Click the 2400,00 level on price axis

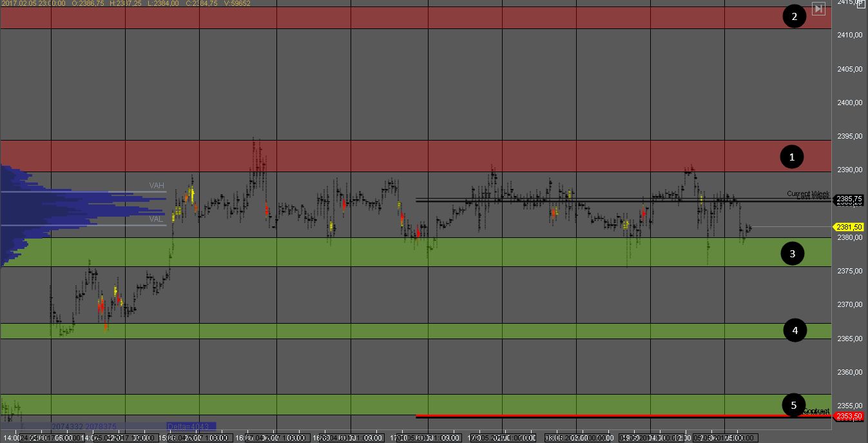pyautogui.click(x=849, y=103)
